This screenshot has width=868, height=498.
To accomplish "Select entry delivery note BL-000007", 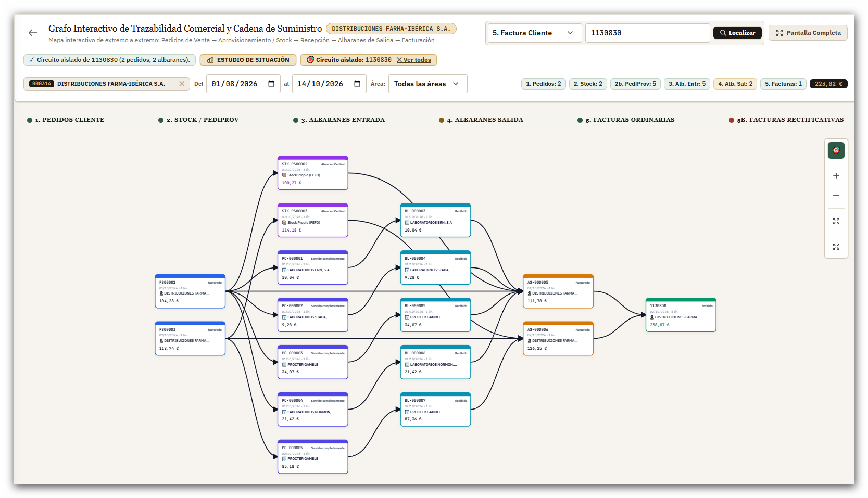I will (436, 410).
